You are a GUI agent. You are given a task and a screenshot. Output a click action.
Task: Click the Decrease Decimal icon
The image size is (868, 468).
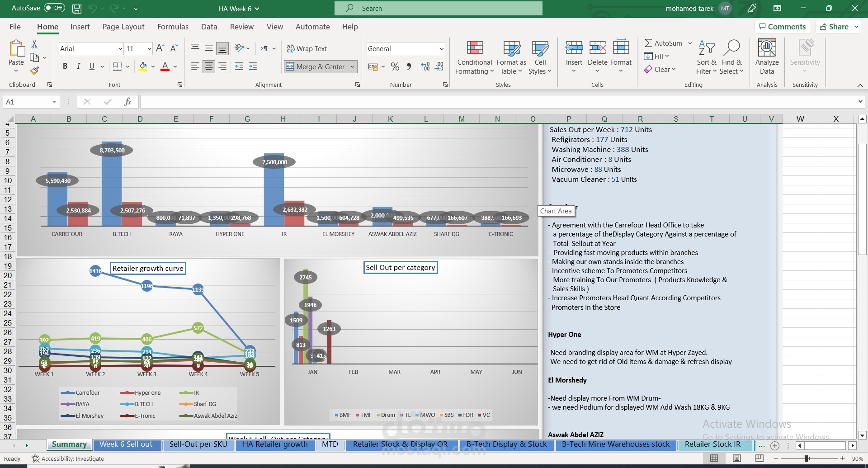439,66
